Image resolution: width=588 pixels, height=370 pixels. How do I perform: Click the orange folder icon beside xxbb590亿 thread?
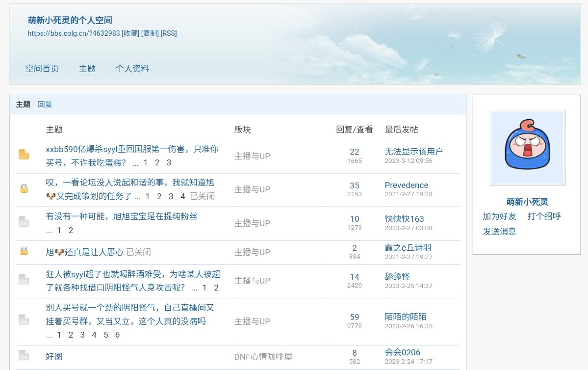point(24,154)
